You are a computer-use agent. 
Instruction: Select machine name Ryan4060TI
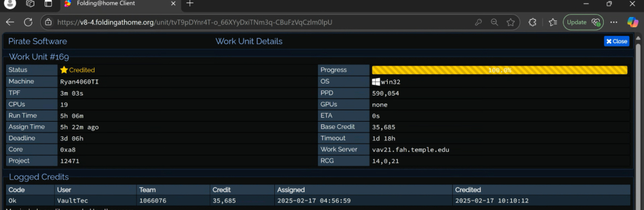(x=79, y=82)
